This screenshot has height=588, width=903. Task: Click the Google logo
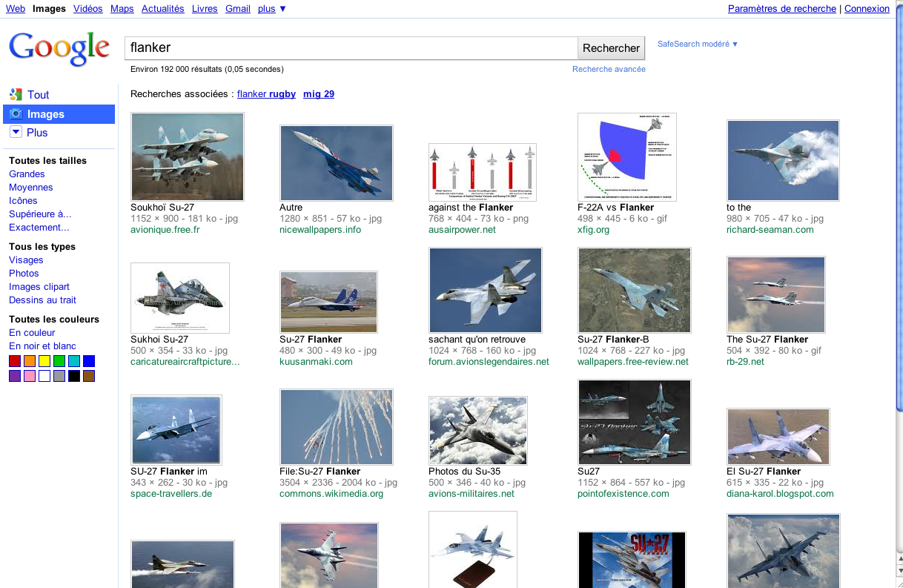59,48
